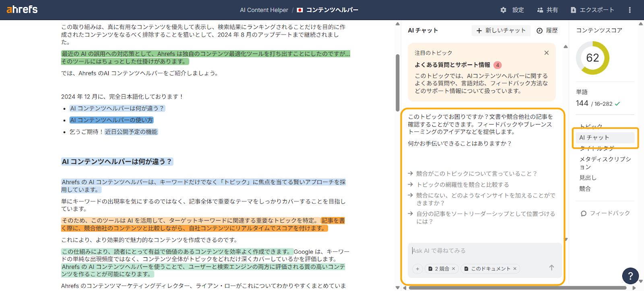
Task: Click link AI コンテンツヘルパーは何が違う？
Action: pos(117,109)
